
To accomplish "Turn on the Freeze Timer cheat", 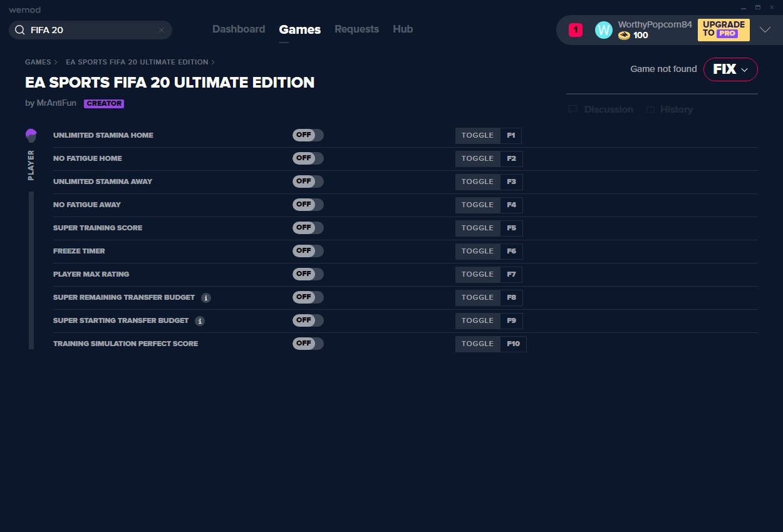I will pos(308,251).
